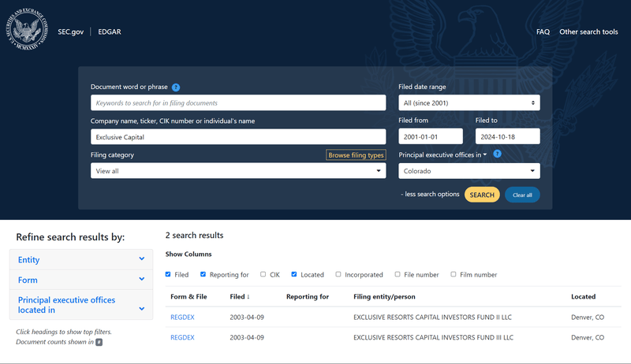Toggle the Reporting for column checkbox

(x=203, y=274)
